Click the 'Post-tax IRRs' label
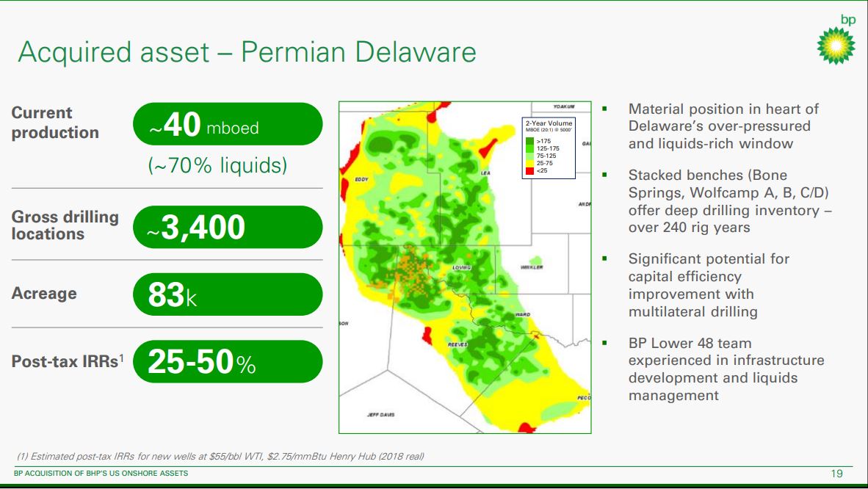The height and width of the screenshot is (489, 868). coord(68,361)
